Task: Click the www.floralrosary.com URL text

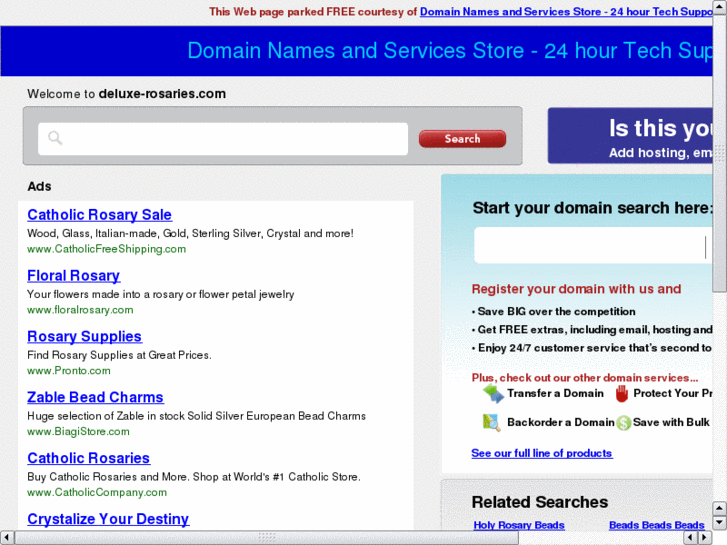Action: coord(80,310)
